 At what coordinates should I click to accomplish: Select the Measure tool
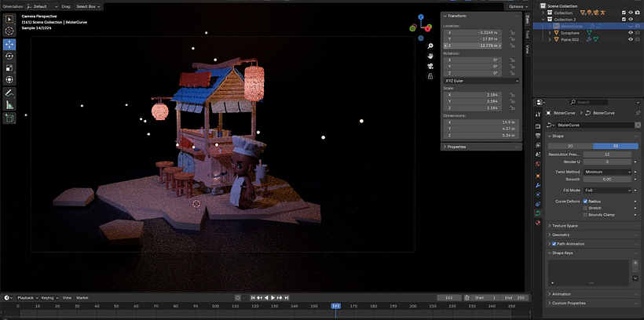click(x=9, y=104)
